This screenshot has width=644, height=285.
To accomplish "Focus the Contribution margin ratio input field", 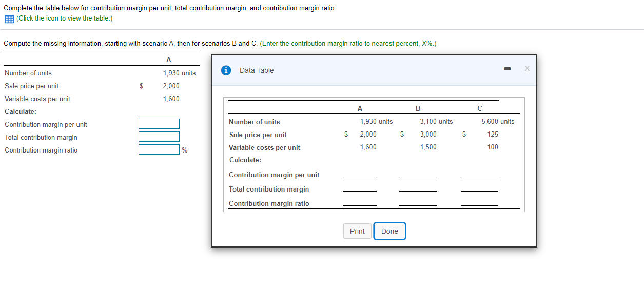I will [159, 149].
